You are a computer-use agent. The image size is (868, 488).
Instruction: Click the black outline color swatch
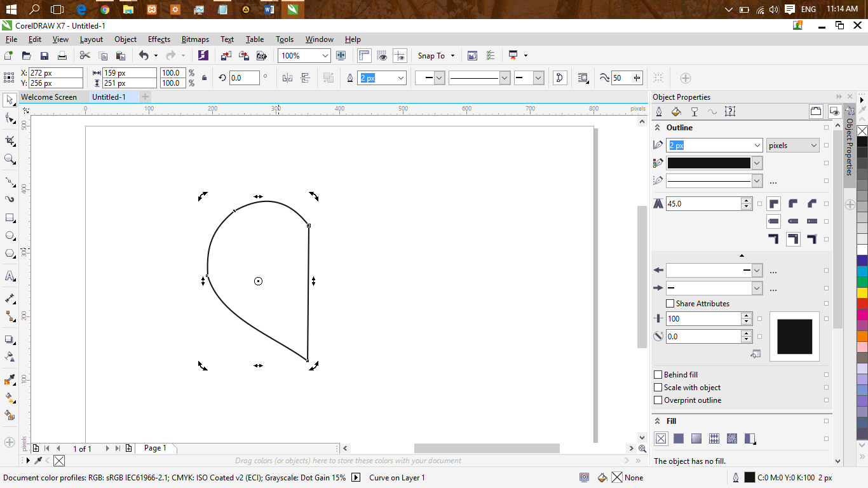pyautogui.click(x=709, y=163)
